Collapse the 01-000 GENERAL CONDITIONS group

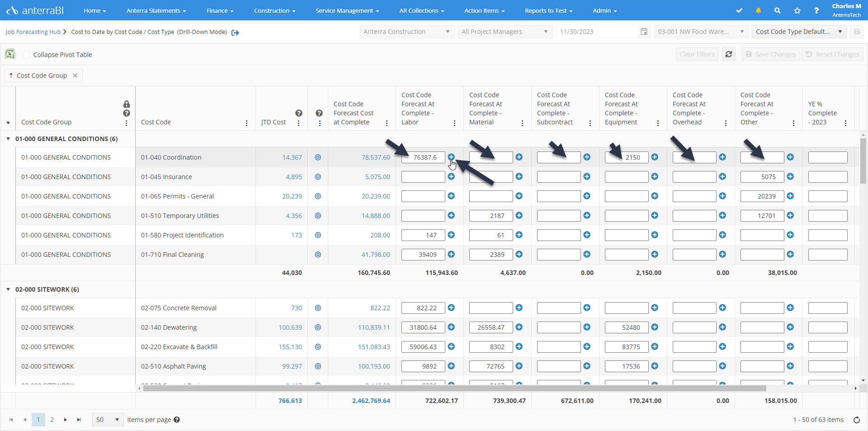coord(8,139)
